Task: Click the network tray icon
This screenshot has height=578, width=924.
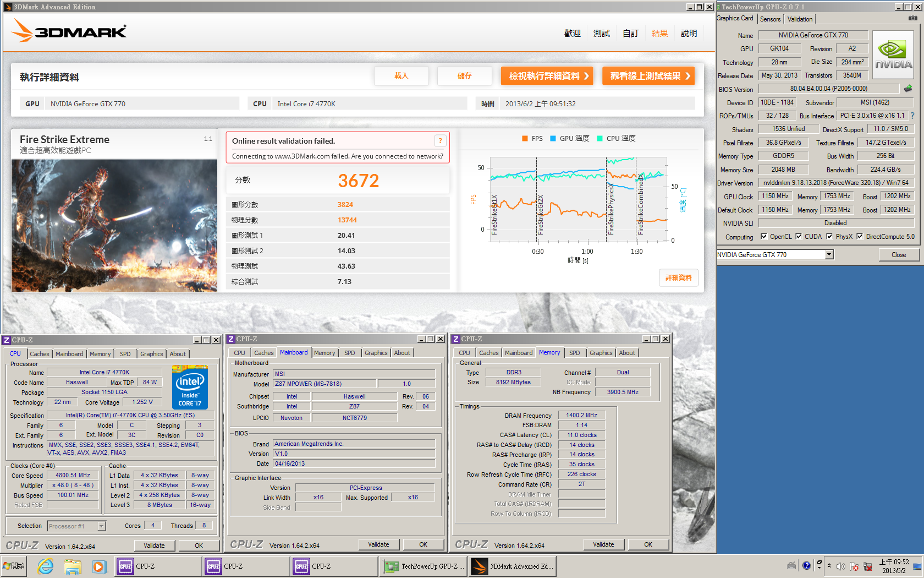Action: point(868,566)
